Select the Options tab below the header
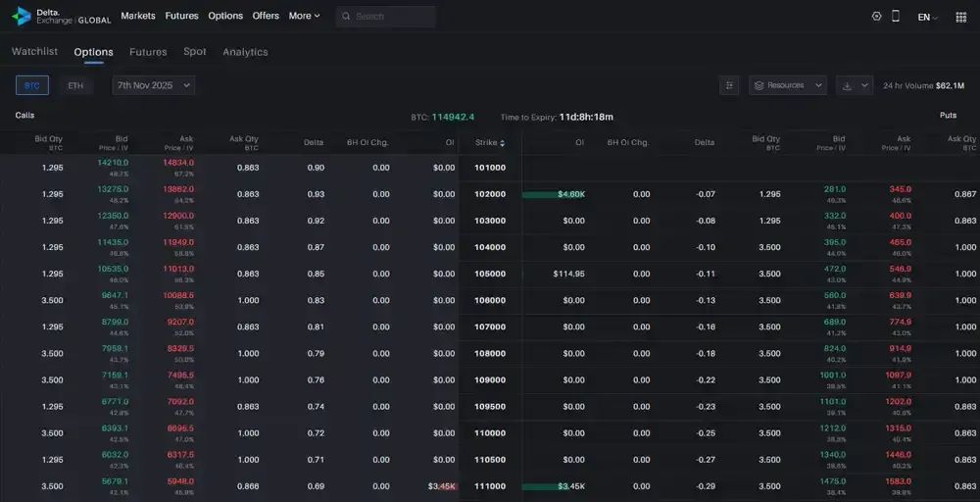The height and width of the screenshot is (502, 980). (94, 52)
